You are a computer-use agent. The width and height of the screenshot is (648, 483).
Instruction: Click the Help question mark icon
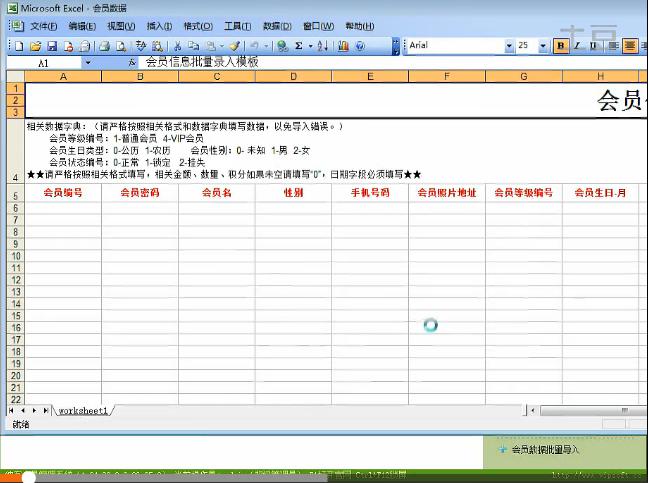pos(359,46)
